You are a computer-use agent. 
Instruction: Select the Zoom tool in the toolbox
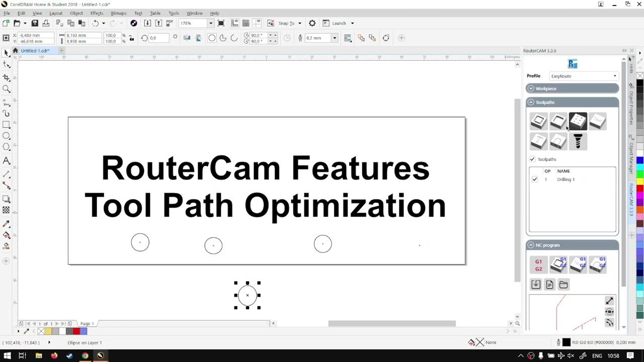click(x=6, y=89)
